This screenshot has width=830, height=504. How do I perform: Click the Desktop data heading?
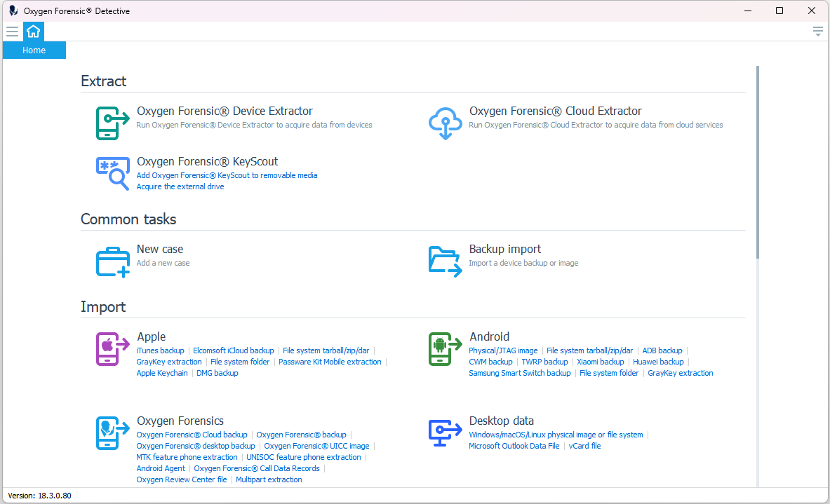[x=501, y=421]
